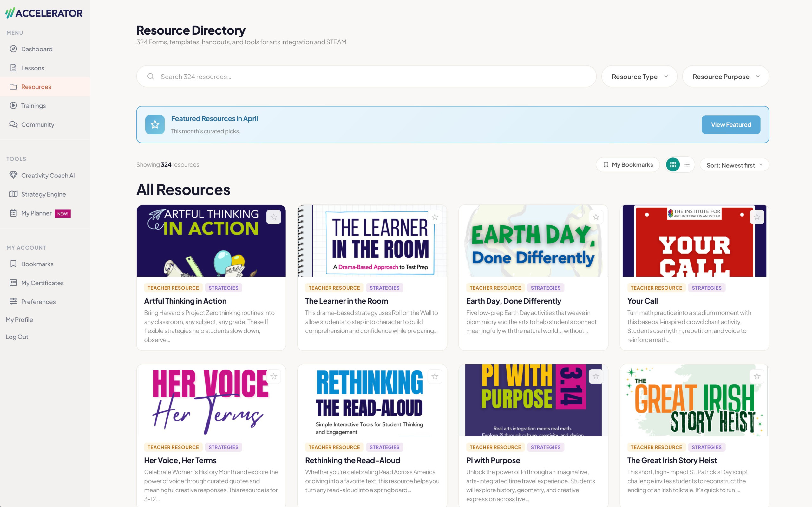812x507 pixels.
Task: Click Log Out
Action: point(17,337)
